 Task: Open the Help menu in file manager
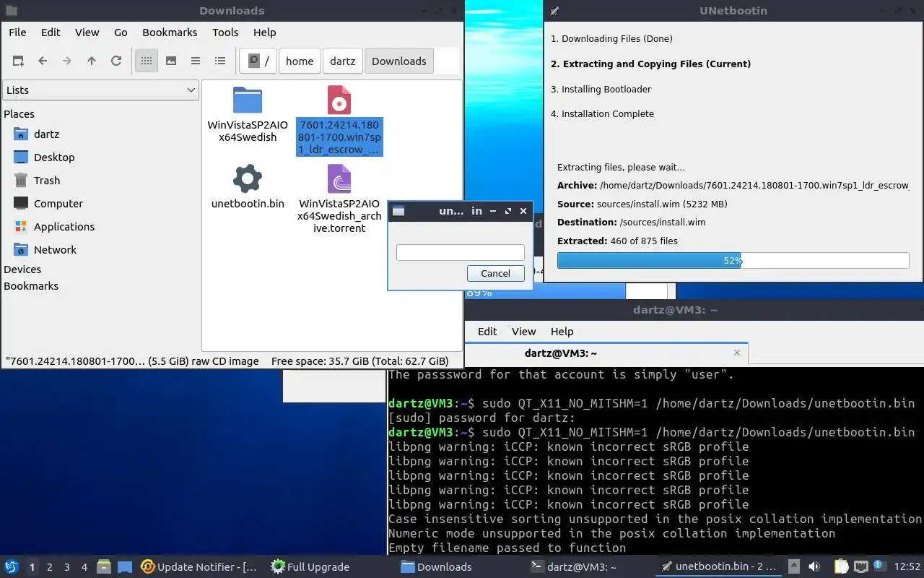point(264,33)
